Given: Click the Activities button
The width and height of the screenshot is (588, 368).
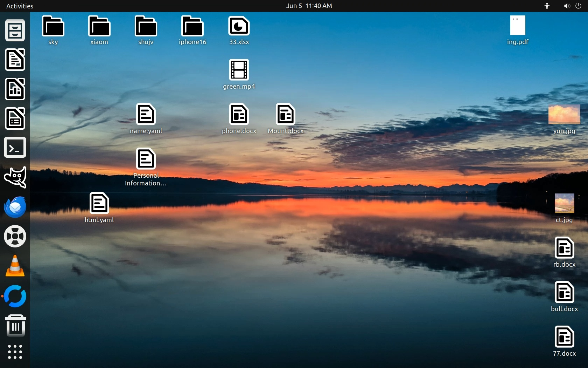Looking at the screenshot, I should [20, 6].
